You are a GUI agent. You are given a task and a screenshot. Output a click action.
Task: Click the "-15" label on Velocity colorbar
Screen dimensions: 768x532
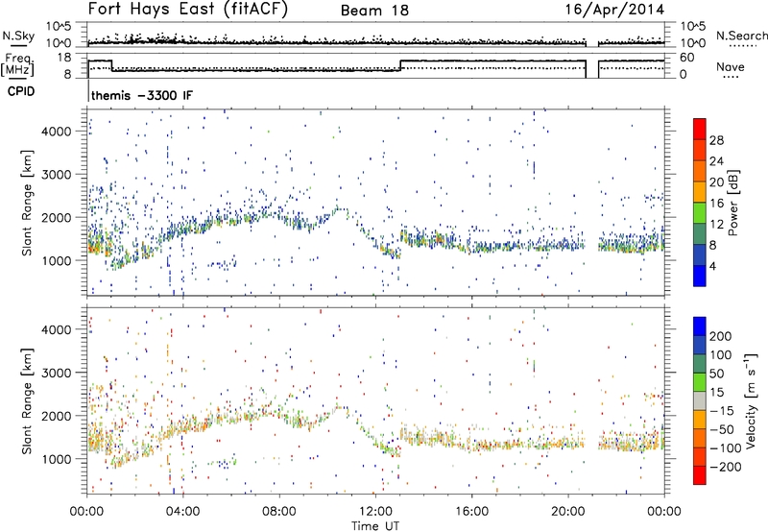click(x=721, y=410)
